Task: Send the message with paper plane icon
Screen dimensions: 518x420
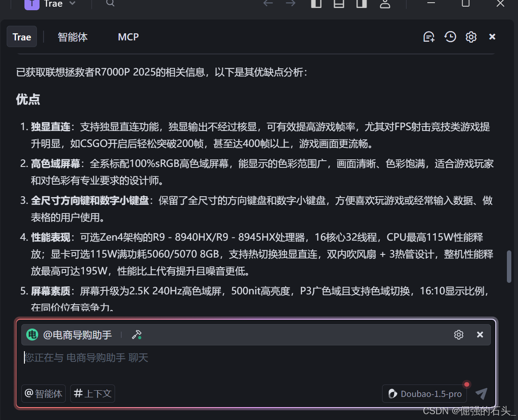Action: point(481,394)
